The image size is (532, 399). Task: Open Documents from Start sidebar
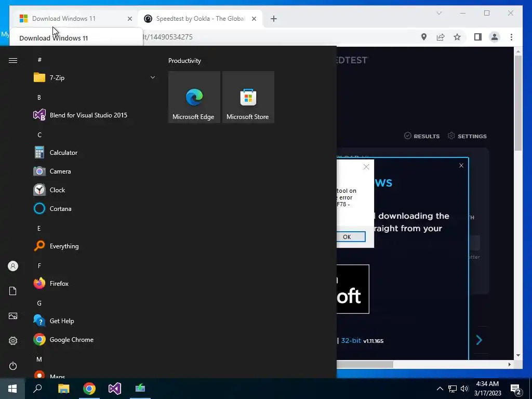click(x=13, y=291)
